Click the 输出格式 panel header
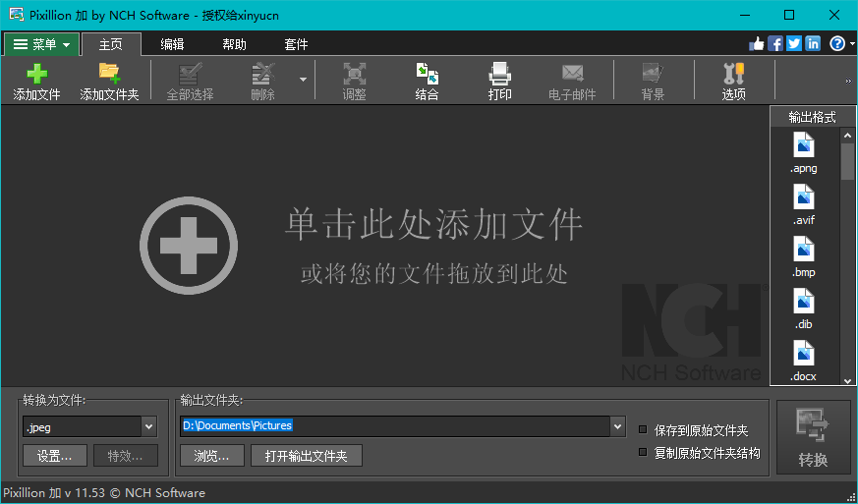Image resolution: width=858 pixels, height=504 pixels. pos(812,117)
